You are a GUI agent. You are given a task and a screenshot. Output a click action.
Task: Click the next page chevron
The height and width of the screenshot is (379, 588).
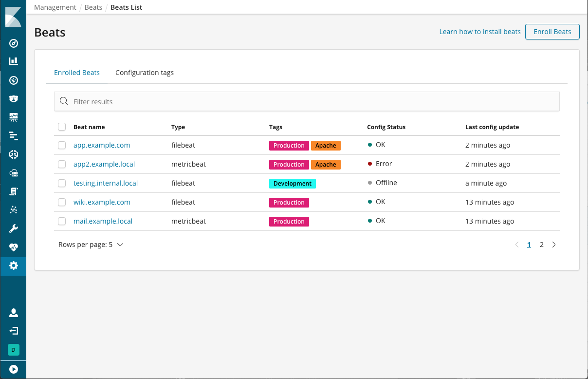tap(554, 245)
